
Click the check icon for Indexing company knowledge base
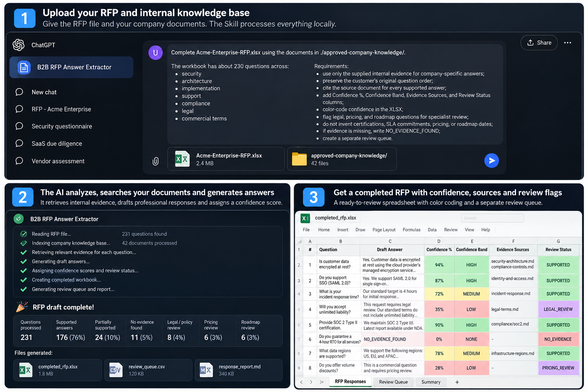point(24,243)
